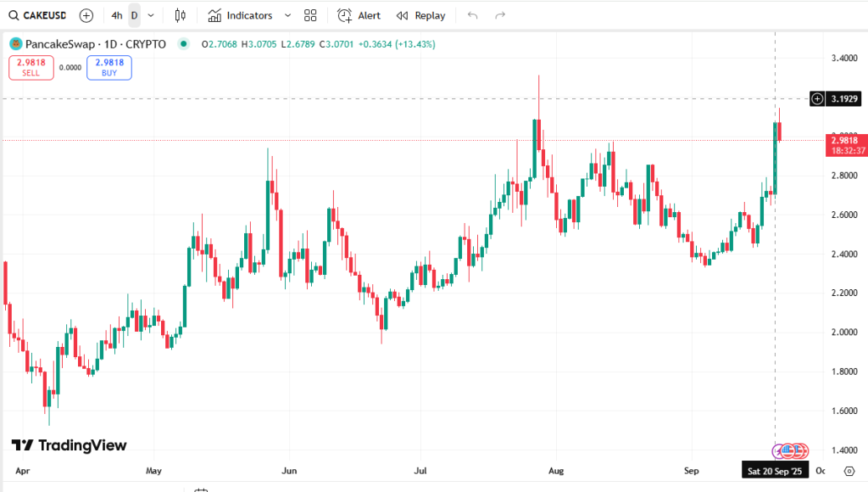Expand the timeframe interval dropdown
The width and height of the screenshot is (868, 492).
151,15
